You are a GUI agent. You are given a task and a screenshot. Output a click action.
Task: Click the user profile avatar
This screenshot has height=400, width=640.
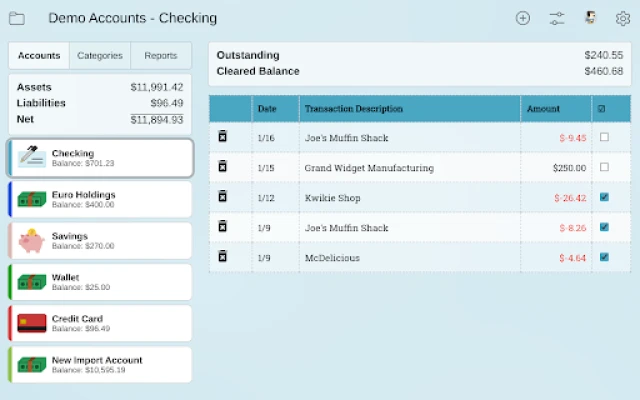pos(590,18)
